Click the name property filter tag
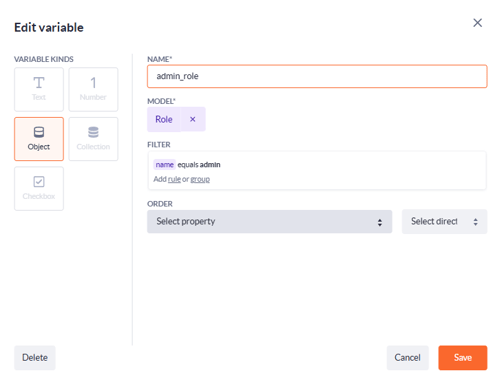This screenshot has height=382, width=500. 164,165
